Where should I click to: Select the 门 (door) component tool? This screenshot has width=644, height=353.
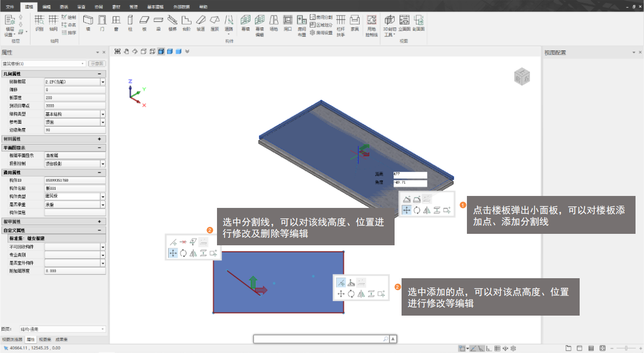point(102,23)
